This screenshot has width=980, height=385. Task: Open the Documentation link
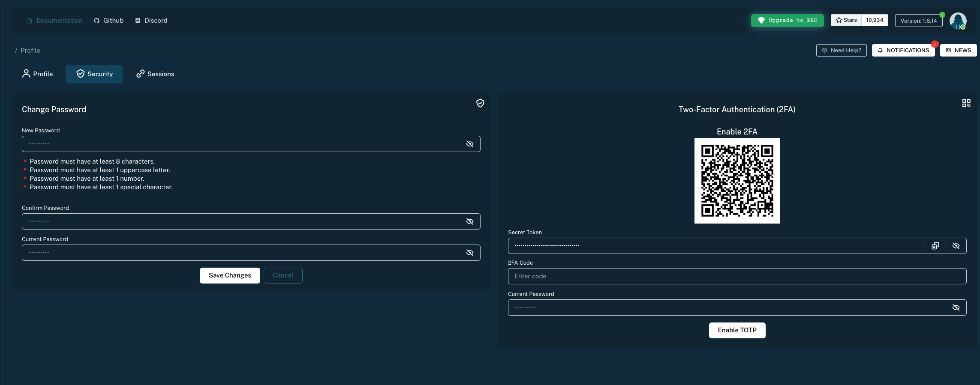point(54,21)
